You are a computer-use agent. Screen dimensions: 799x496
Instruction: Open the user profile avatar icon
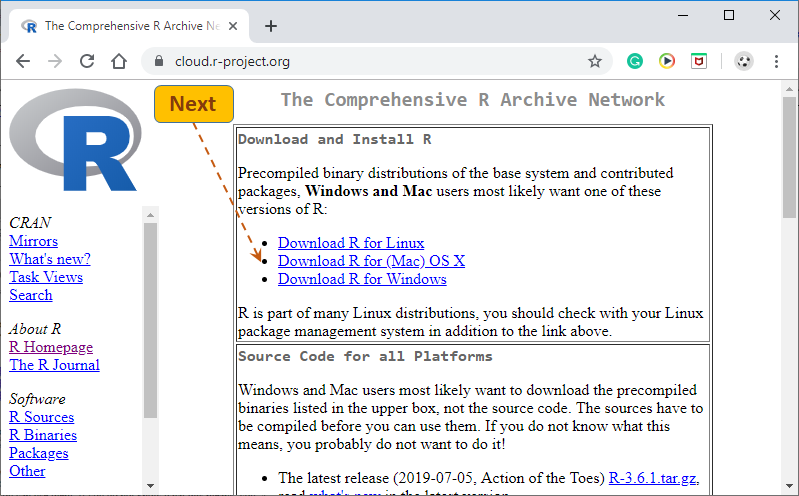pyautogui.click(x=744, y=61)
